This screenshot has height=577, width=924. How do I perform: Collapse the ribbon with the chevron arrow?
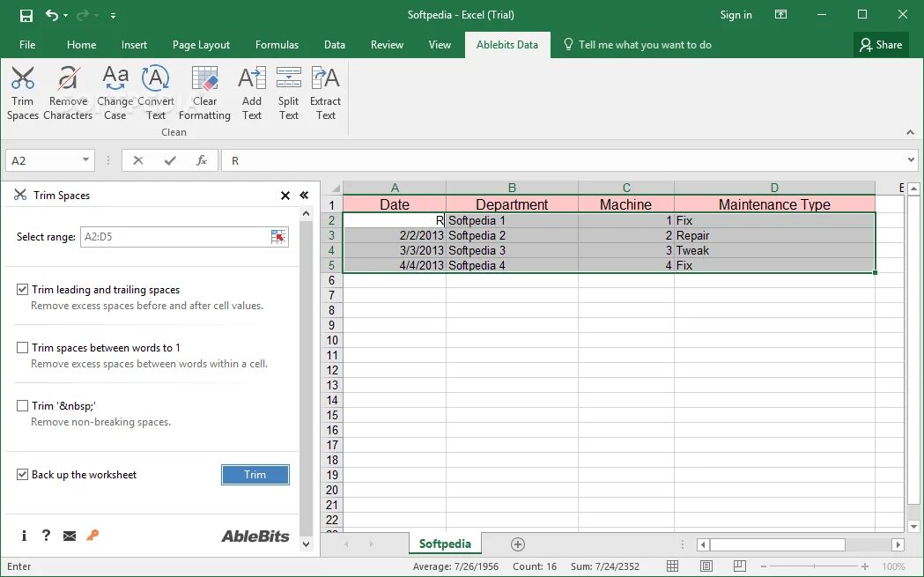pos(910,131)
